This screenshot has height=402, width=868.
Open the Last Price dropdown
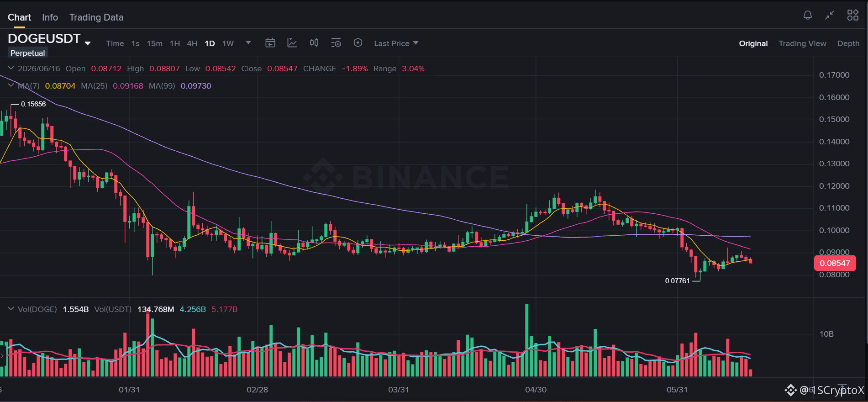coord(396,43)
